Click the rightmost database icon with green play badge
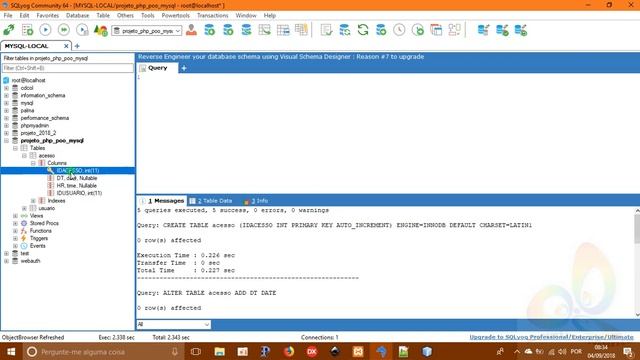Screen dimensions: 640x360 [x=521, y=30]
